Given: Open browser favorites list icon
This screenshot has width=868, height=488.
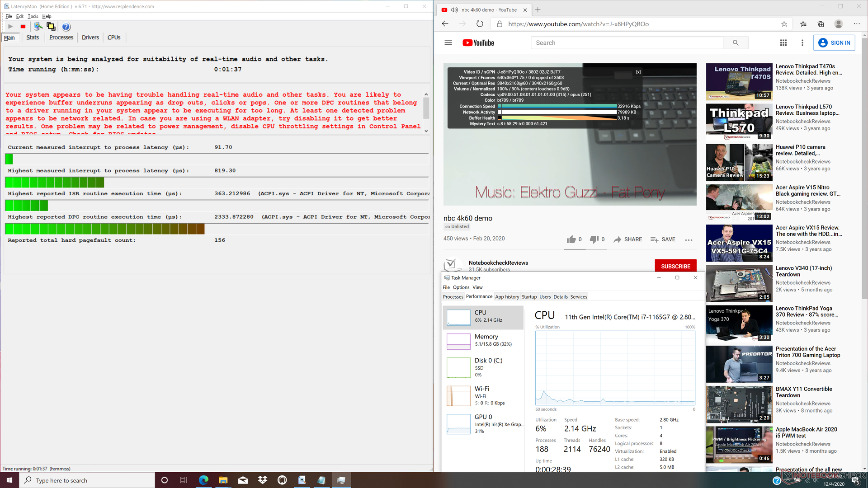Looking at the screenshot, I should pyautogui.click(x=803, y=24).
